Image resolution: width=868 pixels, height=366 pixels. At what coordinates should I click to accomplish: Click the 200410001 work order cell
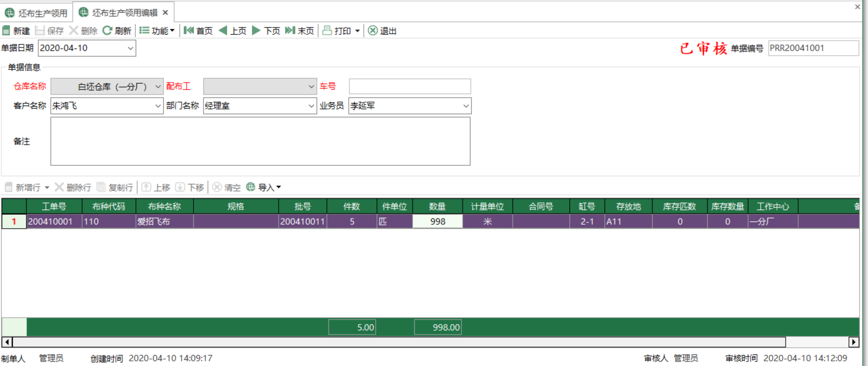click(x=54, y=221)
